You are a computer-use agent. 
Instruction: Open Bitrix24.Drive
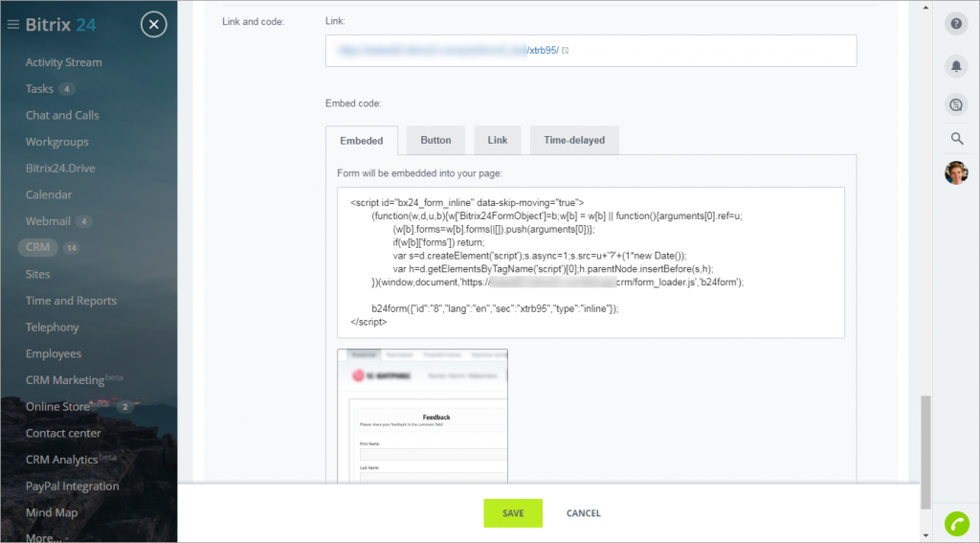pyautogui.click(x=60, y=169)
